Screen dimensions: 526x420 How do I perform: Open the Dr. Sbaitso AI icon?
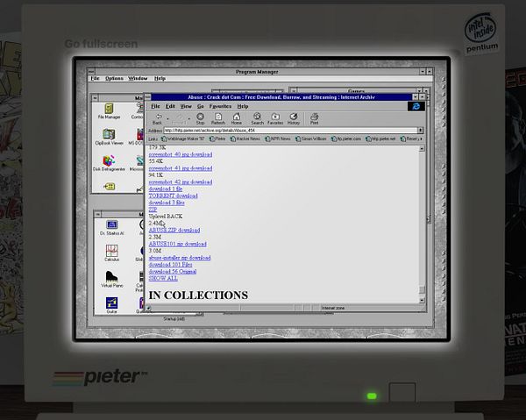pos(111,227)
